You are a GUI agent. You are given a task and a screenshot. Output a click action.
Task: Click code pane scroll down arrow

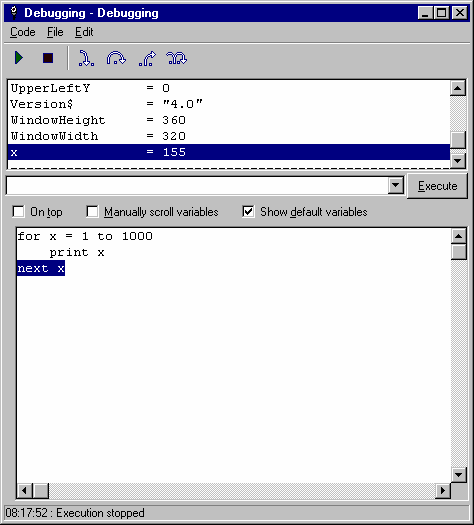click(459, 474)
